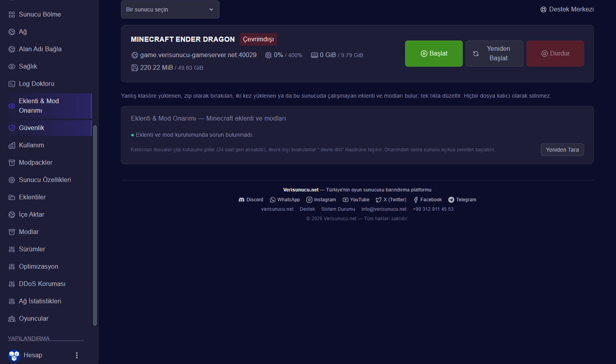Image resolution: width=616 pixels, height=364 pixels.
Task: Select DDoS Koruması in sidebar
Action: tap(50, 284)
